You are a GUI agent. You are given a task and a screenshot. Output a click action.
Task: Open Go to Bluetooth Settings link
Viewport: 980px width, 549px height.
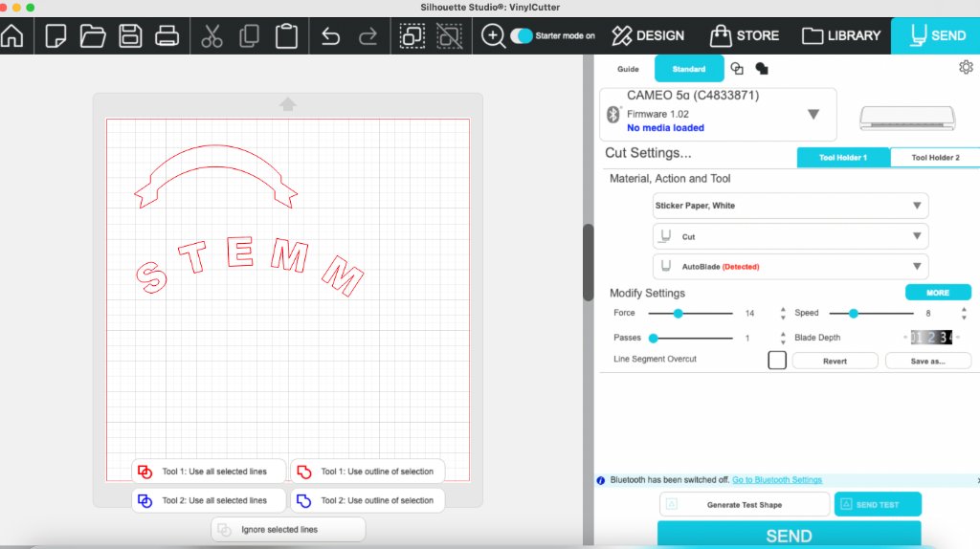(777, 480)
